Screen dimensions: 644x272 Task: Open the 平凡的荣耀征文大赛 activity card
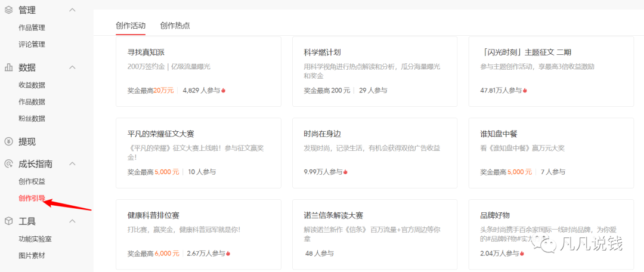198,153
